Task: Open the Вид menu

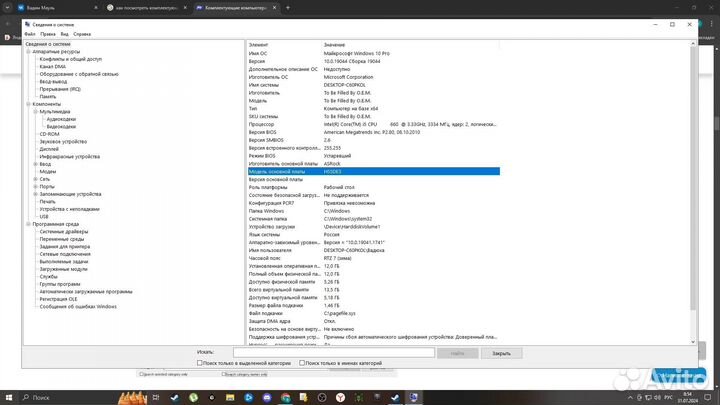Action: (64, 34)
